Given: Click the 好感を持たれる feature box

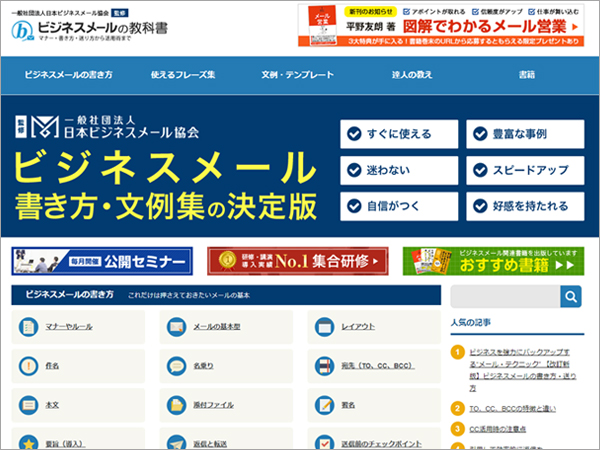Looking at the screenshot, I should point(525,206).
